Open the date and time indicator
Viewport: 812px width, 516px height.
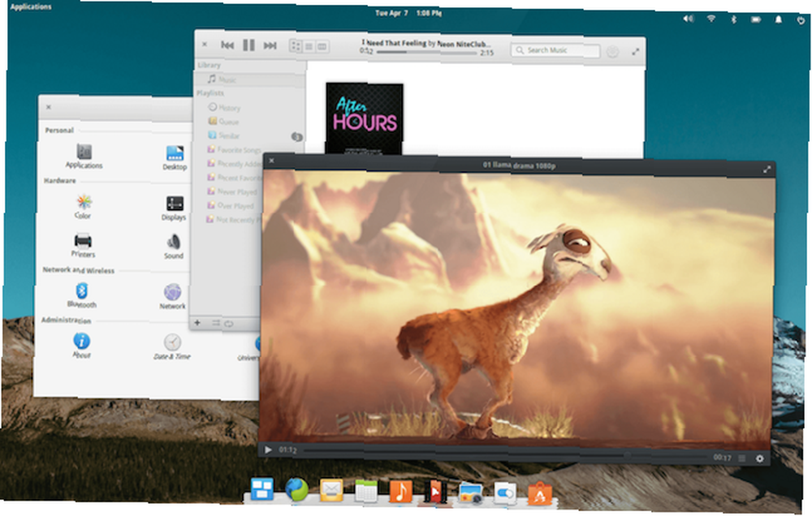pyautogui.click(x=408, y=13)
